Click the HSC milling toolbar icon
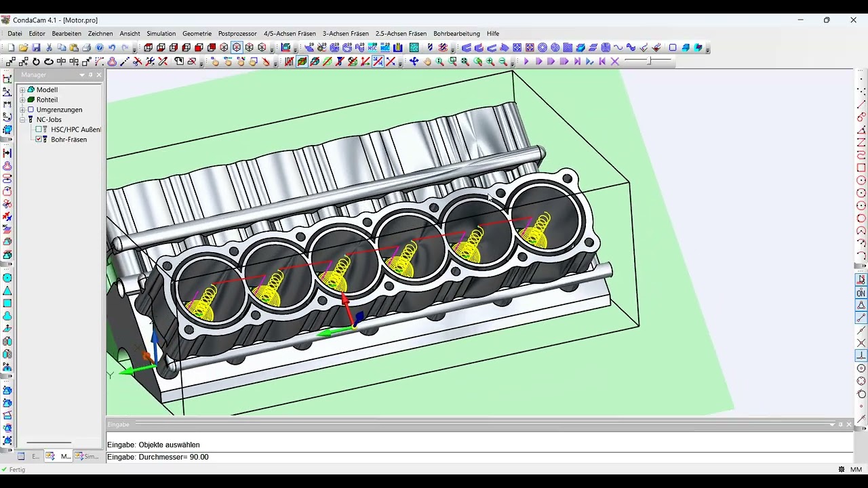This screenshot has width=868, height=488. tap(372, 47)
